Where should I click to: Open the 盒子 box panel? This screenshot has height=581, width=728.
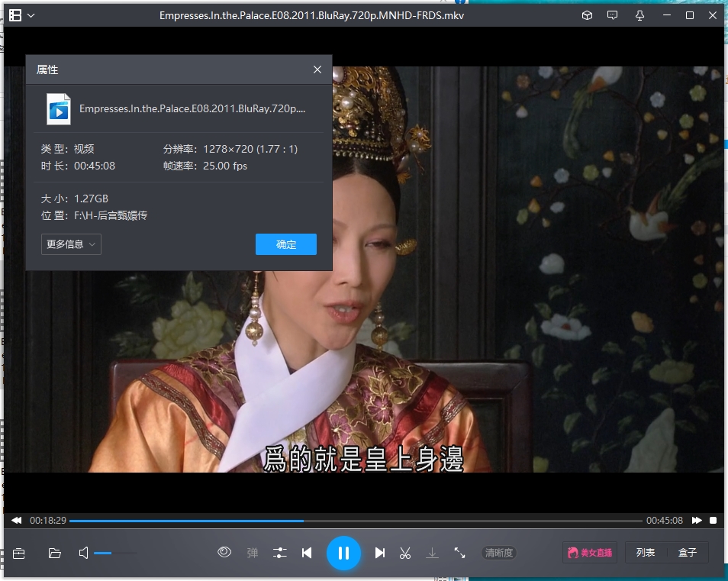[688, 553]
